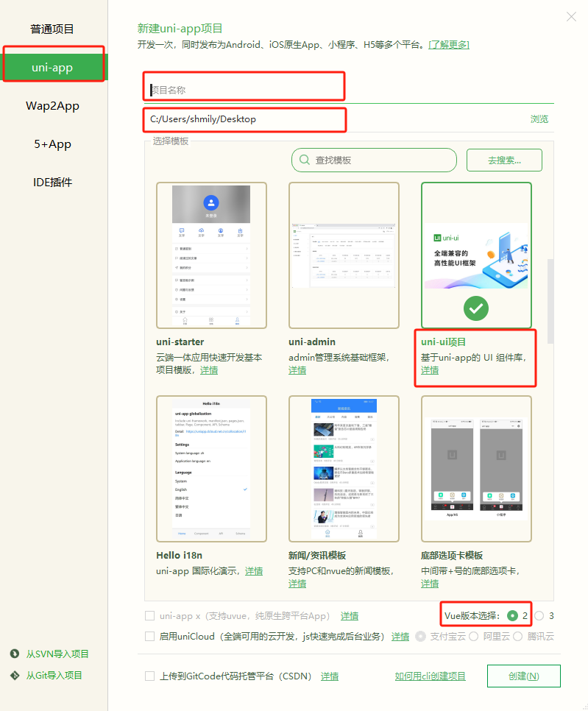Open 详情 link for 底部选项卡模板
Screen dimensions: 588x711
[430, 584]
